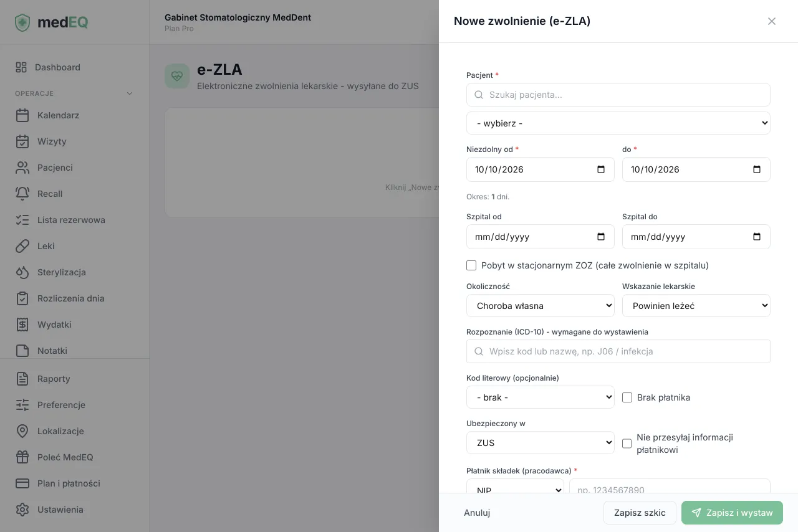The image size is (798, 532).
Task: Click the Szpital od date field
Action: tap(541, 237)
